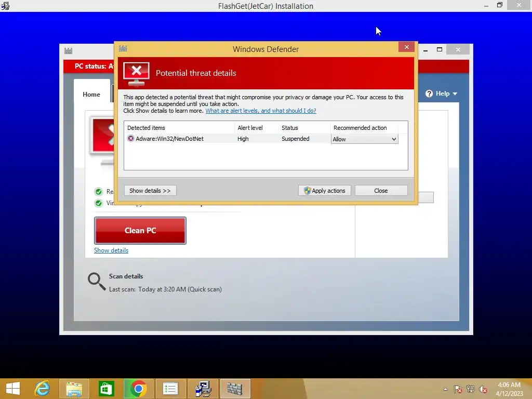
Task: Click the Last scan time text
Action: tap(165, 289)
